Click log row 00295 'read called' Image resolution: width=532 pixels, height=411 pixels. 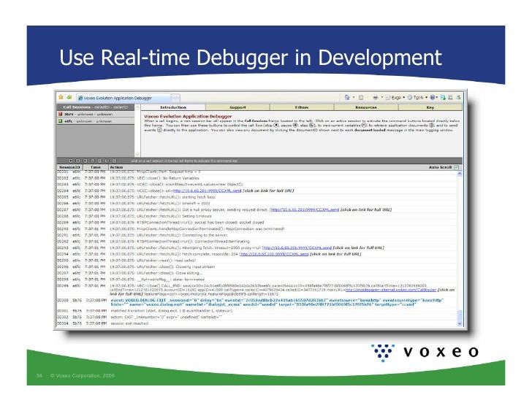256,261
